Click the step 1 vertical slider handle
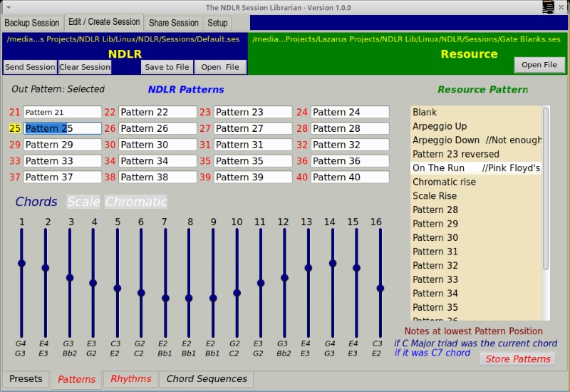The width and height of the screenshot is (570, 392). coord(22,263)
